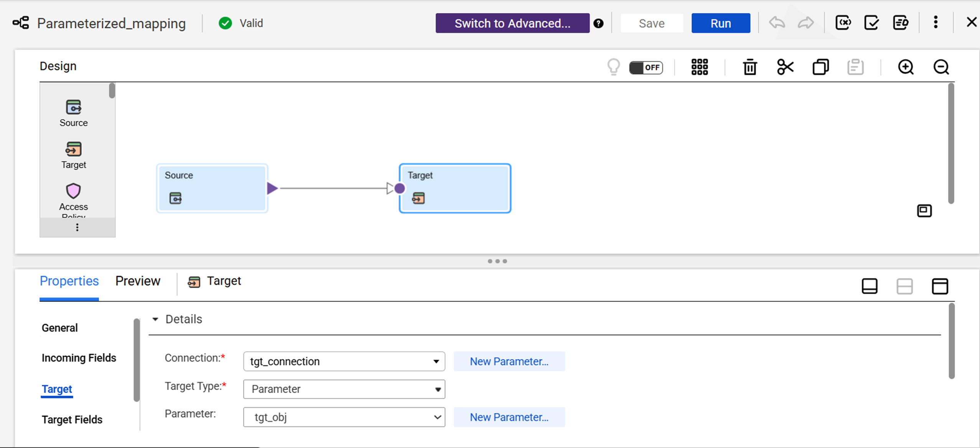Select the Target transformation in palette
This screenshot has width=980, height=448.
(74, 155)
